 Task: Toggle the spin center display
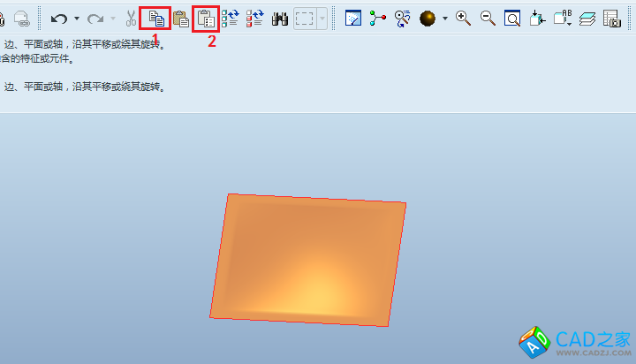click(x=378, y=18)
